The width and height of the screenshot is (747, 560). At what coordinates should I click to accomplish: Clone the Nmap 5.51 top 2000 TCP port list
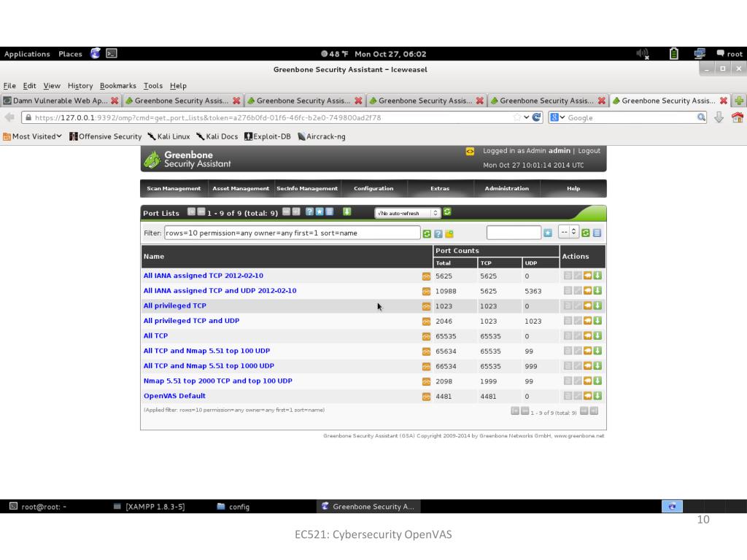click(587, 381)
